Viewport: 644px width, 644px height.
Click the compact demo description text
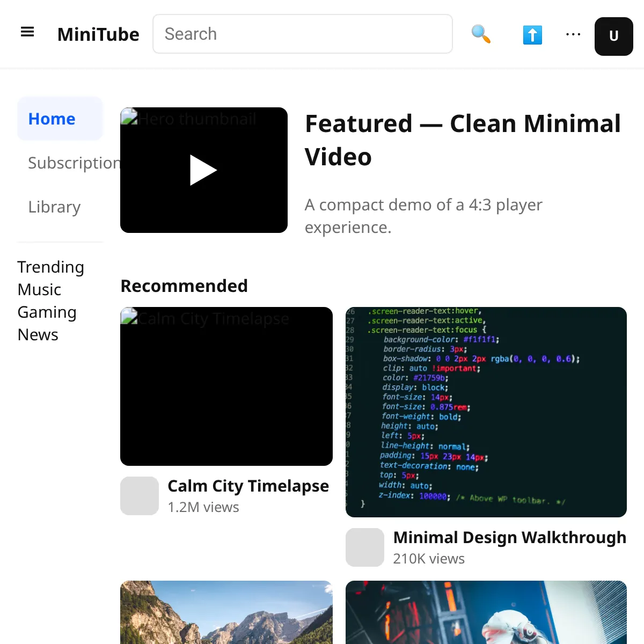(x=423, y=216)
